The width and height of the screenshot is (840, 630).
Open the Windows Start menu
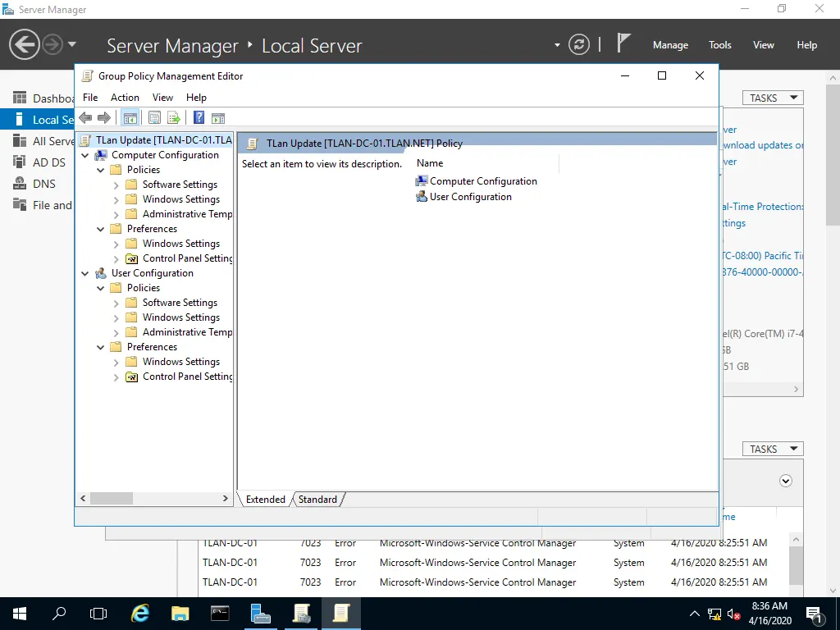(x=20, y=614)
